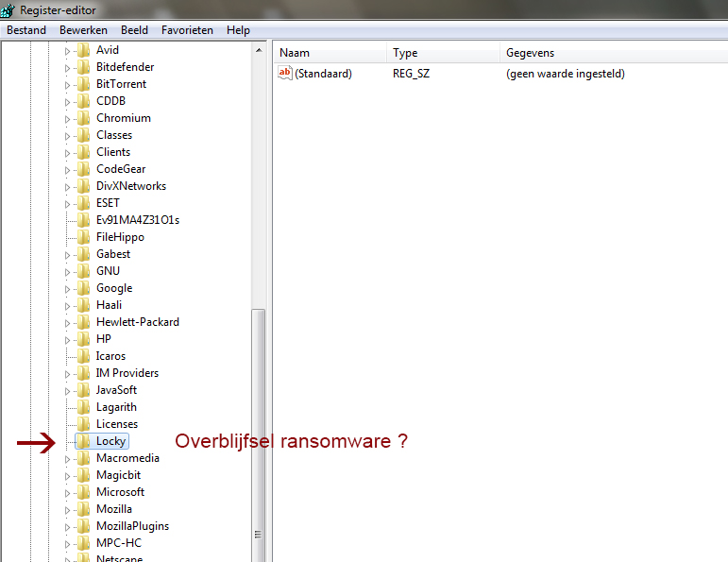Viewport: 728px width, 562px height.
Task: Click the (Standaard) string value icon
Action: pos(284,73)
